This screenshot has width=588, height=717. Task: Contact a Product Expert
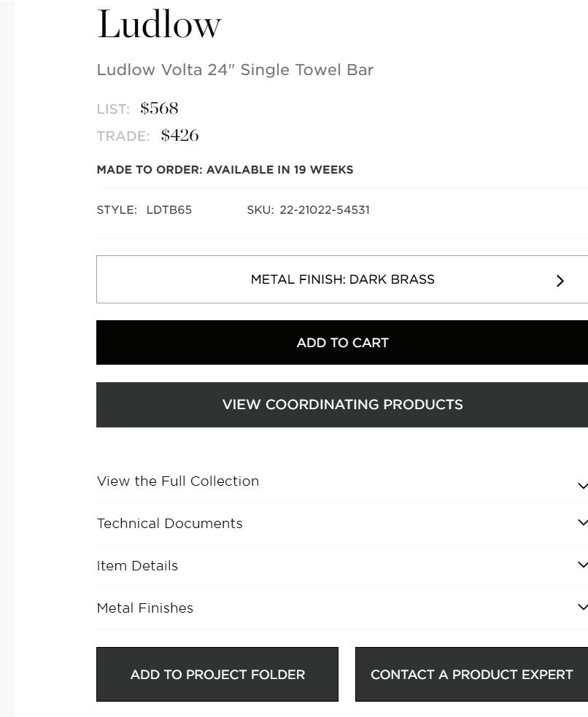(471, 675)
